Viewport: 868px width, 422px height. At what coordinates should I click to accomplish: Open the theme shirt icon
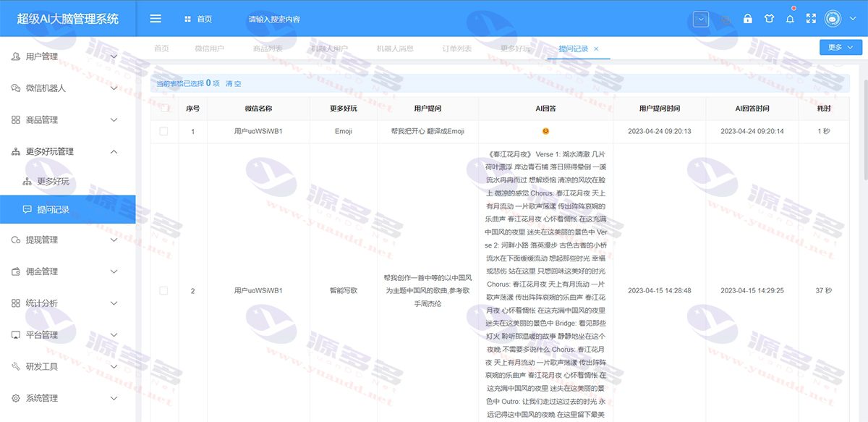tap(769, 19)
